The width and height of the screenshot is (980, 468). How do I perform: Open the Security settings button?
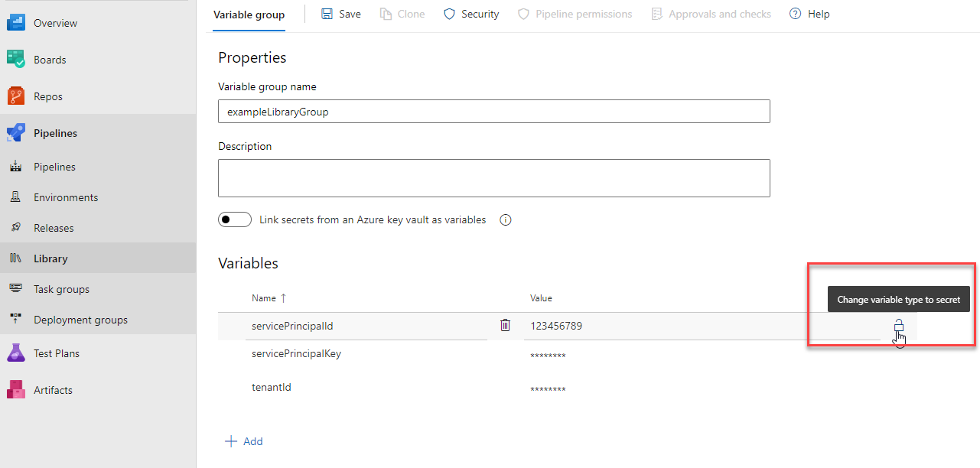[471, 14]
